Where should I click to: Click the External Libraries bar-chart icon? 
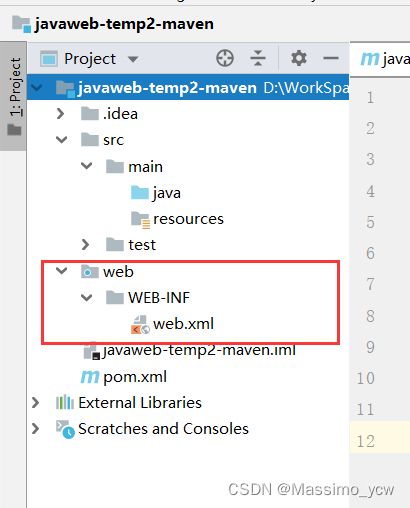(65, 402)
